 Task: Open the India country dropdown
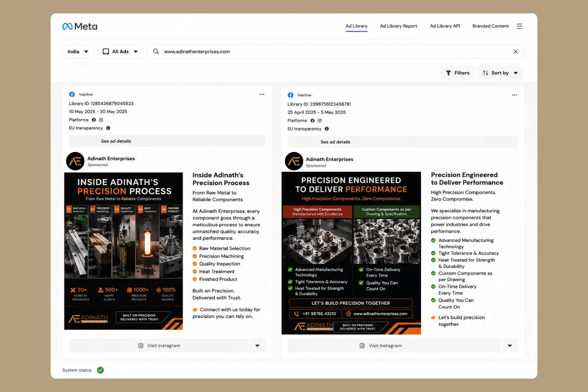tap(78, 51)
